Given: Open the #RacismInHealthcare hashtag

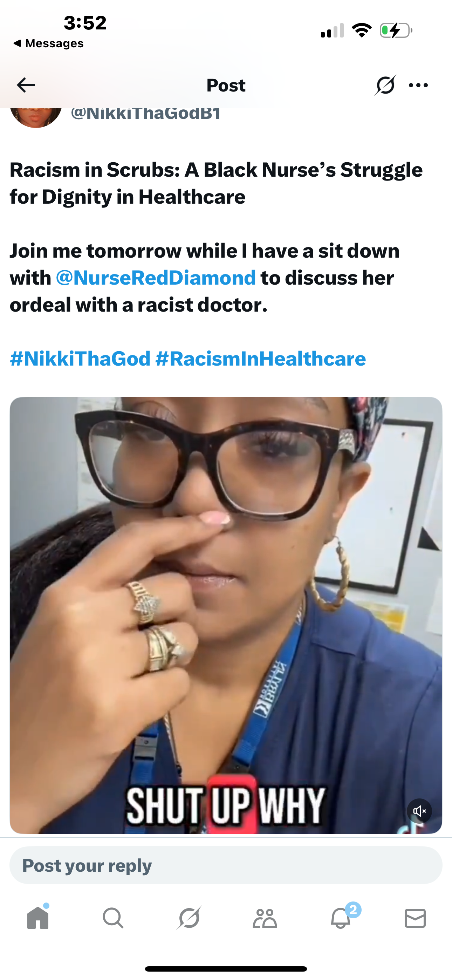Looking at the screenshot, I should [x=261, y=359].
